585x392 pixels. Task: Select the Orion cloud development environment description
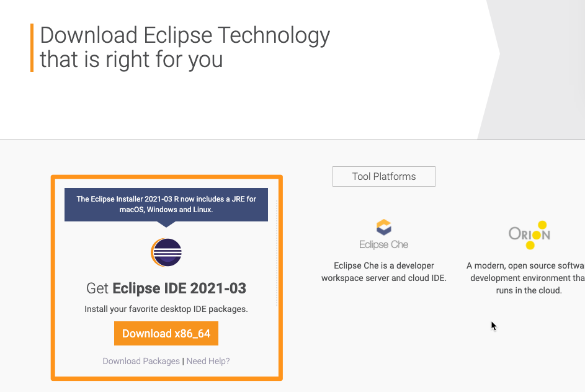pyautogui.click(x=525, y=278)
